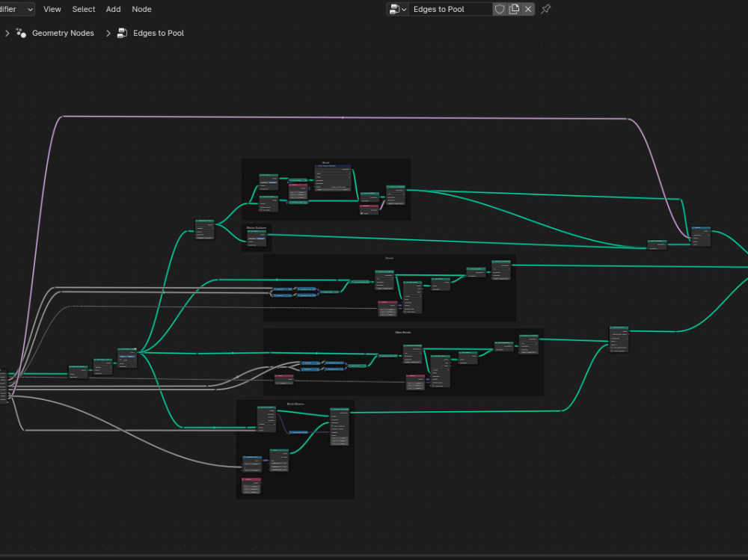Select the Main Bricks frame label

(403, 332)
